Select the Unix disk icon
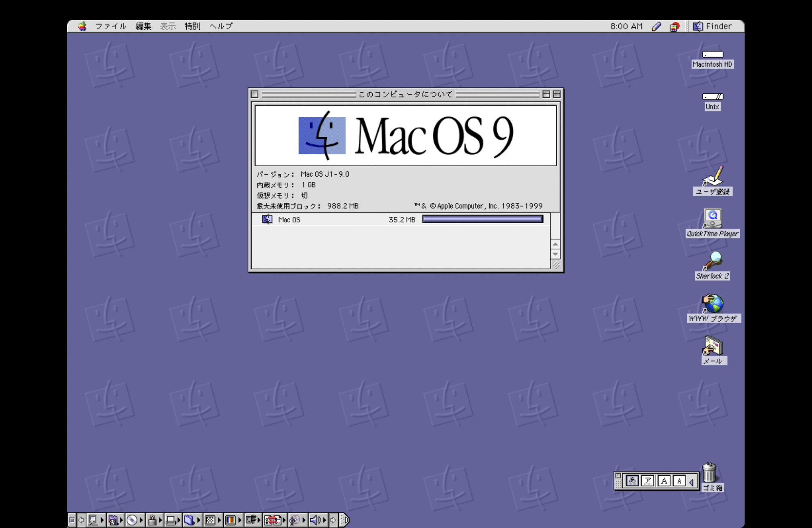The height and width of the screenshot is (528, 812). [x=713, y=97]
